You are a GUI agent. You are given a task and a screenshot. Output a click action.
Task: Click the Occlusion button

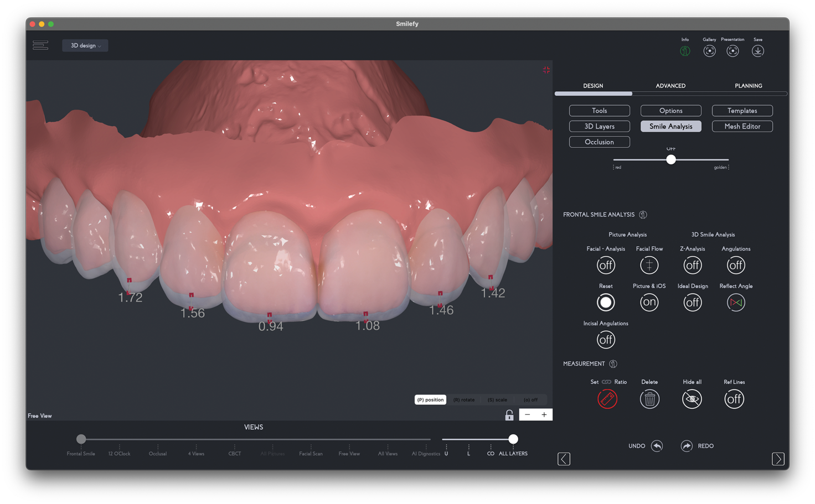point(599,142)
